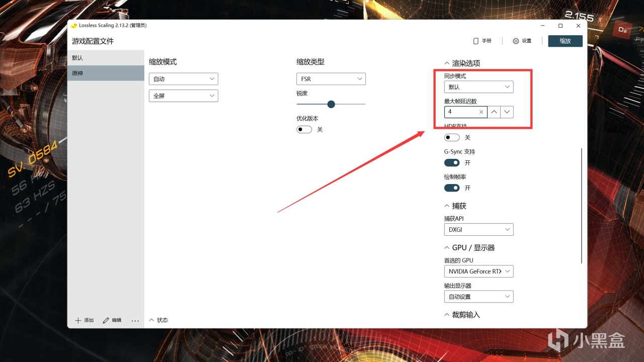
Task: Open the 捕获API DXGI dropdown
Action: click(478, 230)
